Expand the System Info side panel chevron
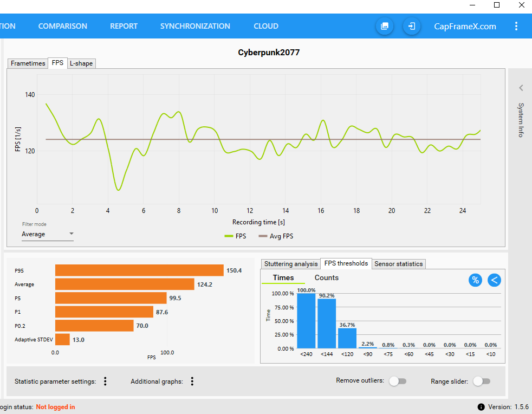This screenshot has height=414, width=532. [x=521, y=88]
